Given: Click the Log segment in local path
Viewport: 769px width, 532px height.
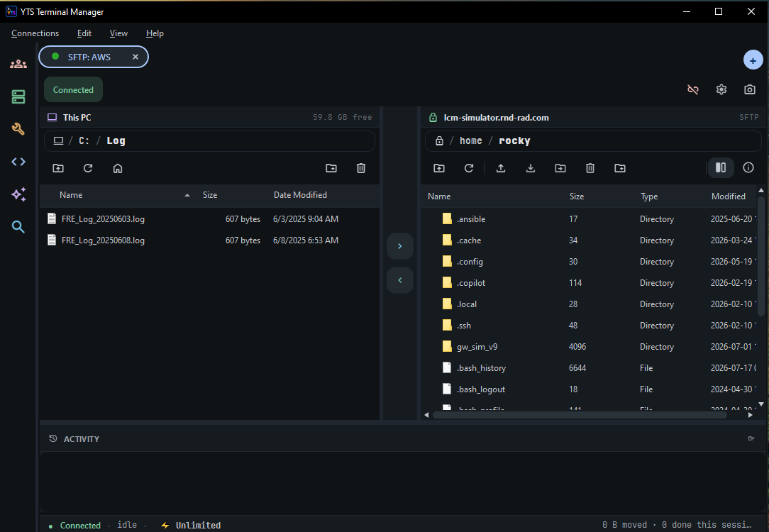Looking at the screenshot, I should coord(116,140).
